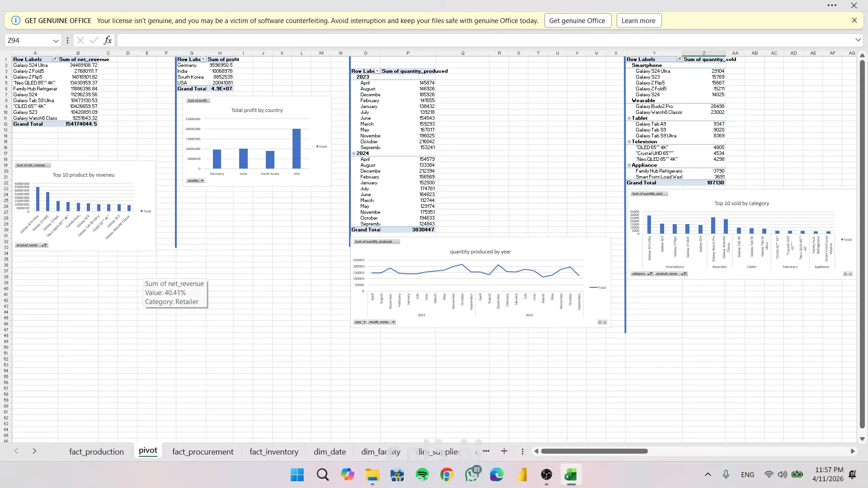Select the Sum of net_revenue chart field button

(x=32, y=165)
